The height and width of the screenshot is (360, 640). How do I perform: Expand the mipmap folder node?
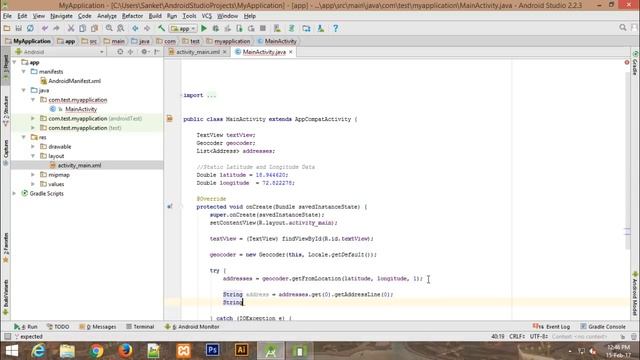[33, 175]
